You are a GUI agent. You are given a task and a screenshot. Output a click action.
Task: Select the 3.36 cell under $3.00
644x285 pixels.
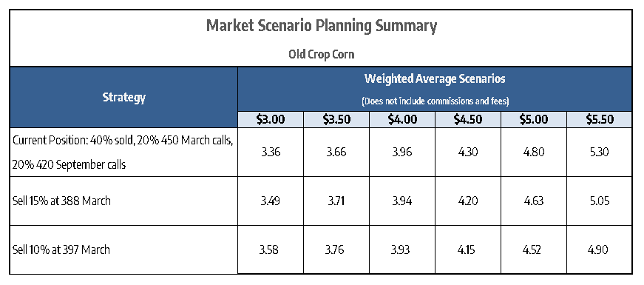271,152
